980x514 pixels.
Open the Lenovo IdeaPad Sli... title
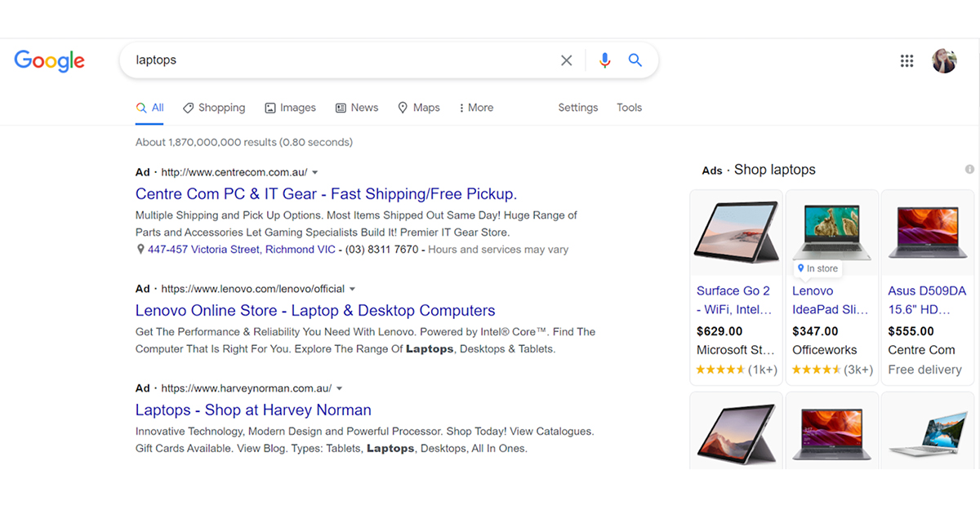click(831, 300)
